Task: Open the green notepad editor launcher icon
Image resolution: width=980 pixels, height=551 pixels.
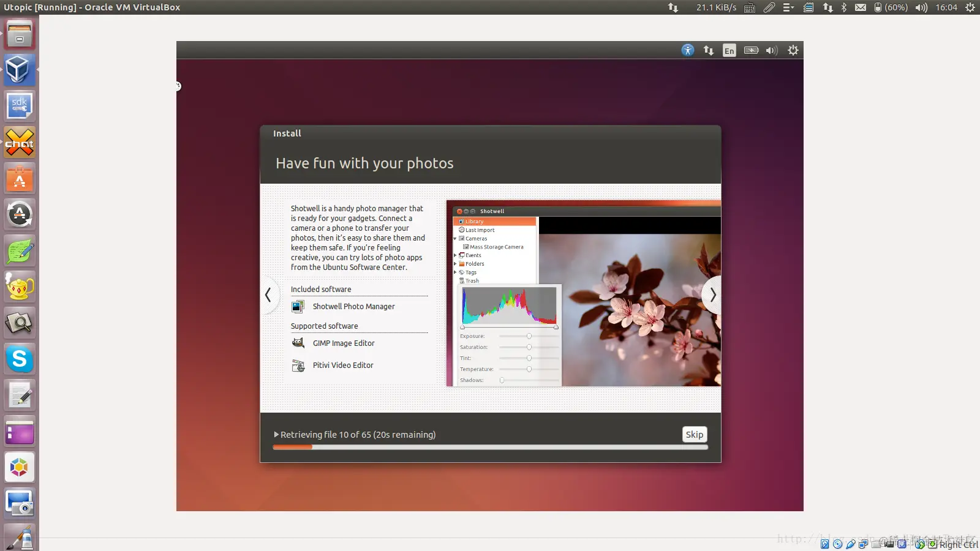Action: coord(20,250)
